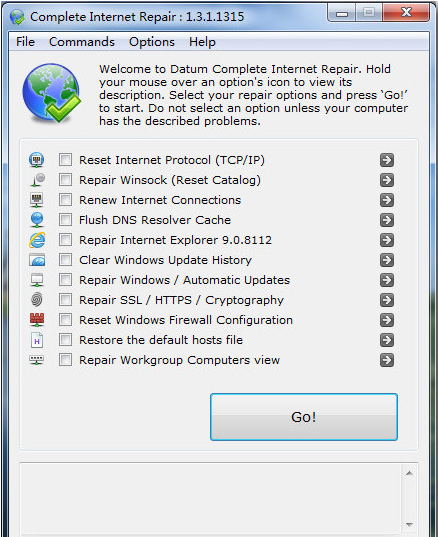Screen dimensions: 438x537
Task: Open the Options menu
Action: (152, 42)
